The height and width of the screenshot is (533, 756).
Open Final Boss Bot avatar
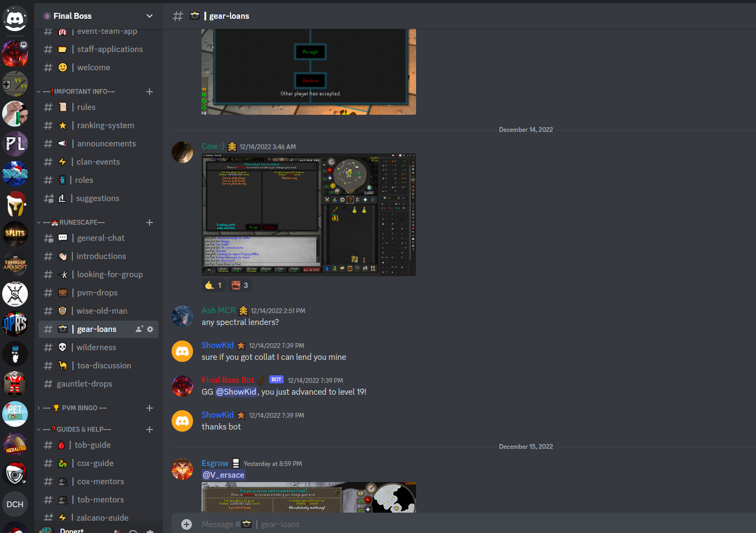click(x=182, y=386)
